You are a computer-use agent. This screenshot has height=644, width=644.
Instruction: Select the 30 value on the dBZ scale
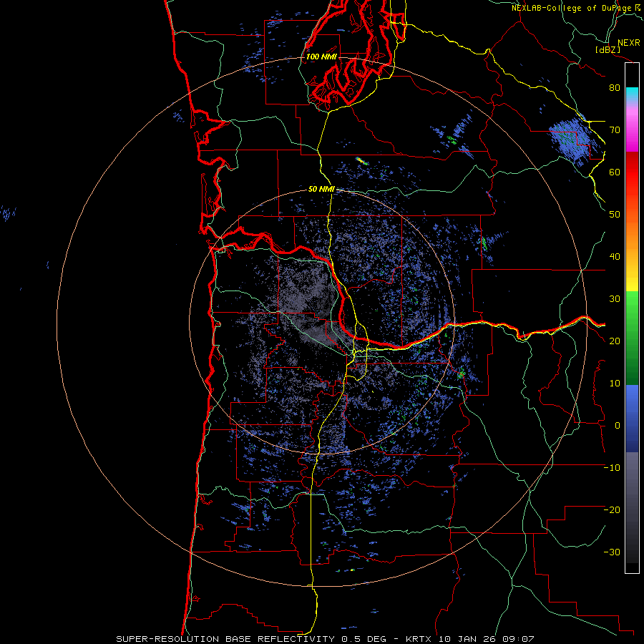click(615, 299)
